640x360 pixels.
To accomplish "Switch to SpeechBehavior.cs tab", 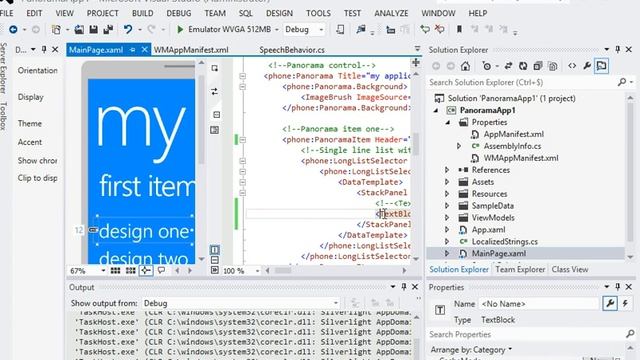I will click(x=292, y=50).
